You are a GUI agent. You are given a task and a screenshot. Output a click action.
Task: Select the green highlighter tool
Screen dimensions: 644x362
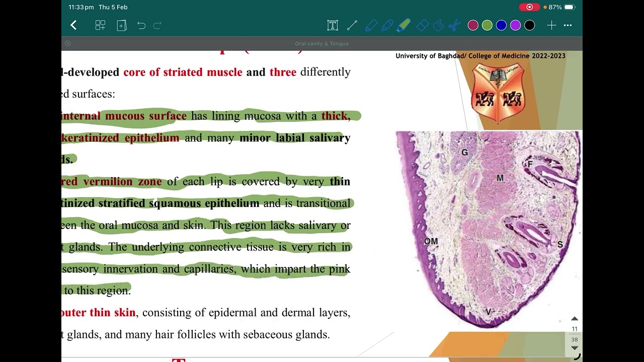tap(404, 25)
